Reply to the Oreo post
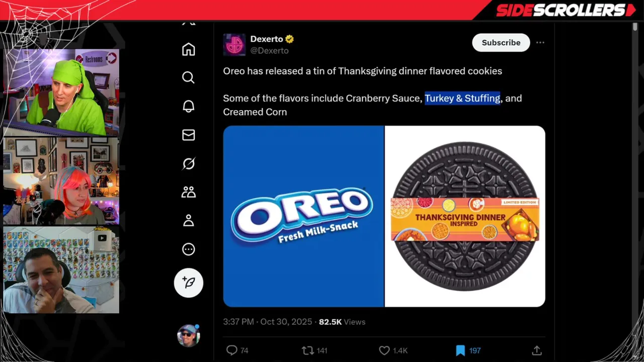Viewport: 644px width, 362px height. tap(232, 350)
